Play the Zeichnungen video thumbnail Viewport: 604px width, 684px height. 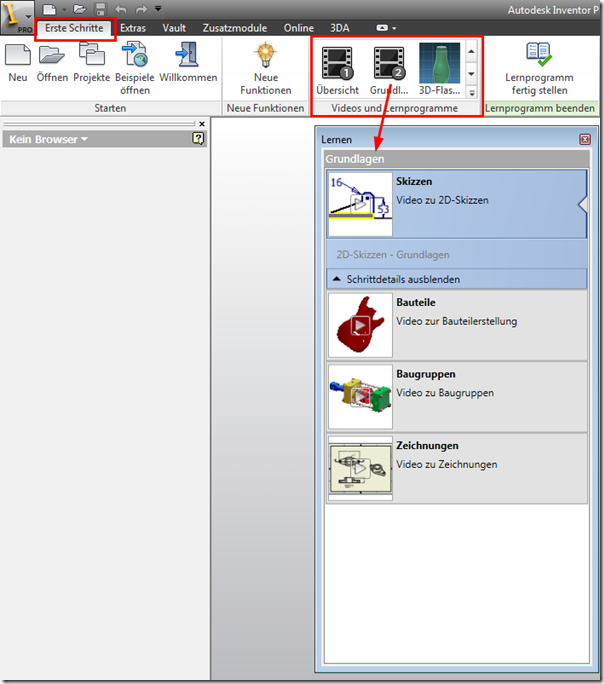point(360,468)
